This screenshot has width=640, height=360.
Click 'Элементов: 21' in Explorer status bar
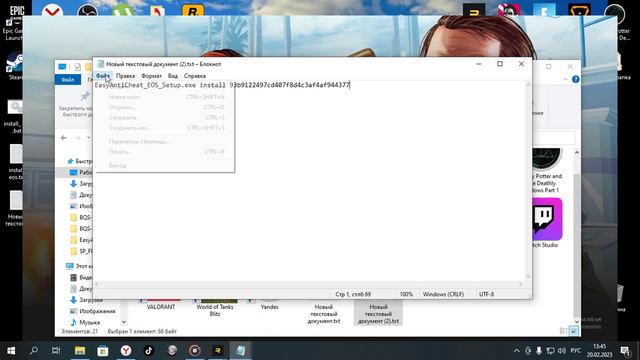click(x=79, y=331)
